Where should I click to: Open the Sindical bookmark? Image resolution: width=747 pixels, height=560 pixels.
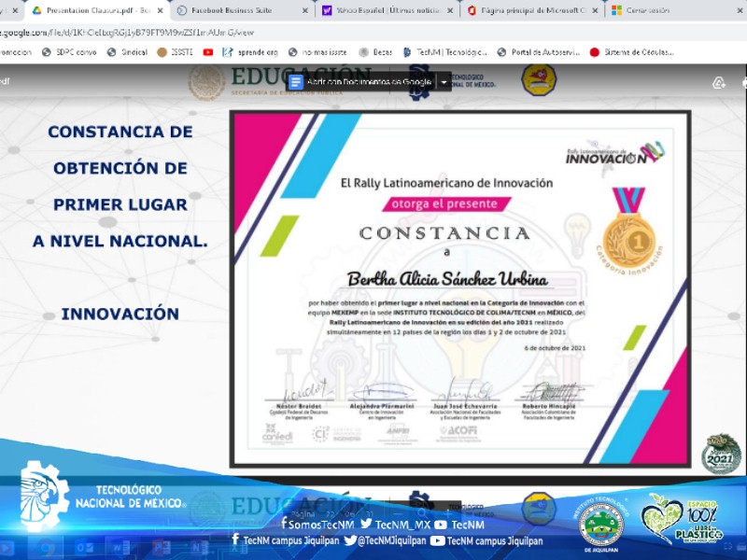point(127,52)
